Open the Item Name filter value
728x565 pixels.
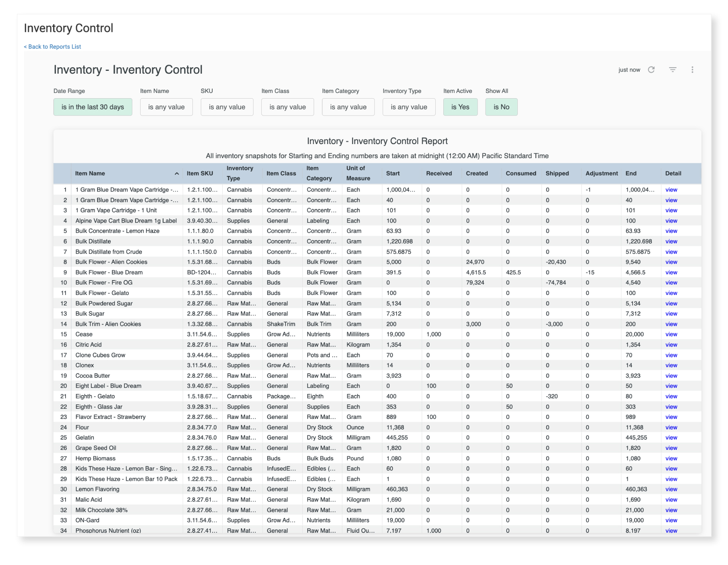(x=166, y=107)
